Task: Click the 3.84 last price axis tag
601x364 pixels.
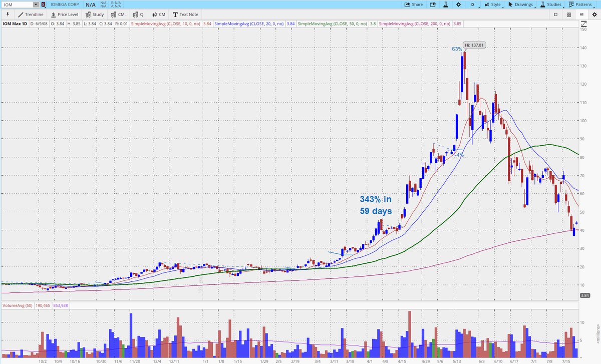Action: [x=584, y=295]
